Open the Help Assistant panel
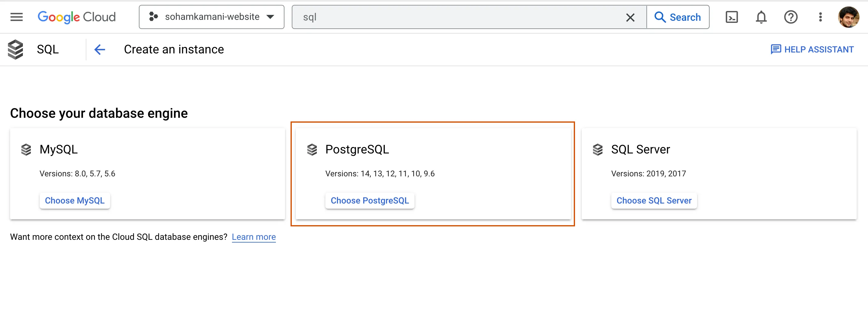Screen dimensions: 868x335 (x=812, y=49)
